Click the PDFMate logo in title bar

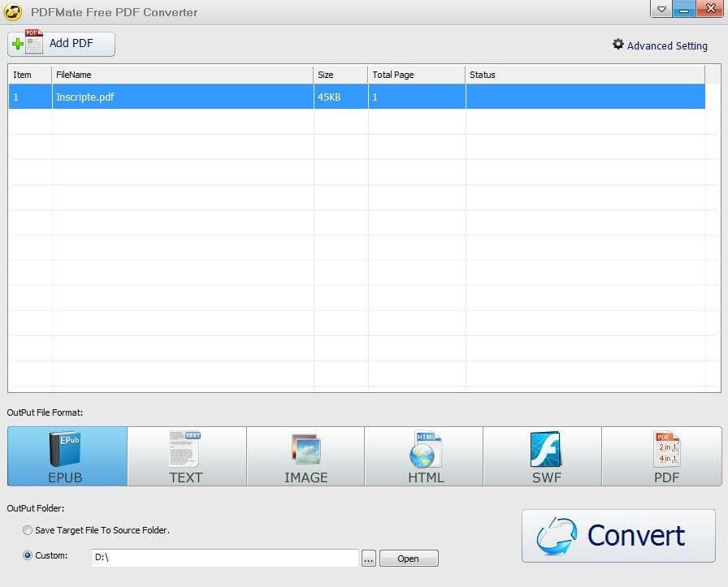point(13,11)
